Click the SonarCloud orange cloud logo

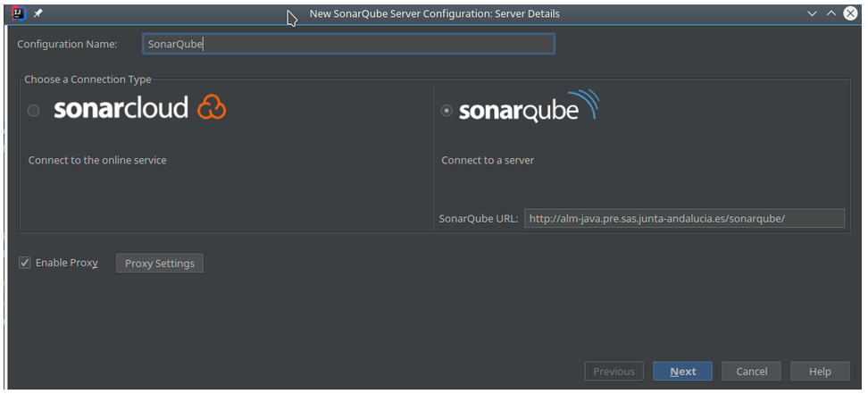(x=212, y=107)
